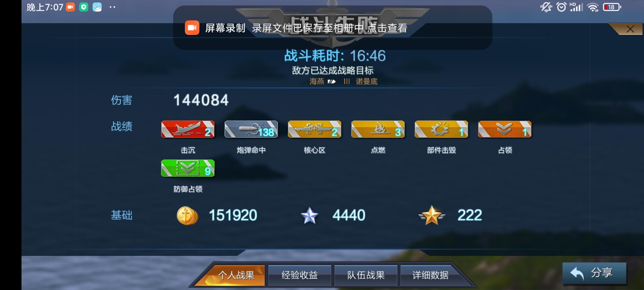This screenshot has height=290, width=644.
Task: Tap the gold winged star icon
Action: point(431,215)
